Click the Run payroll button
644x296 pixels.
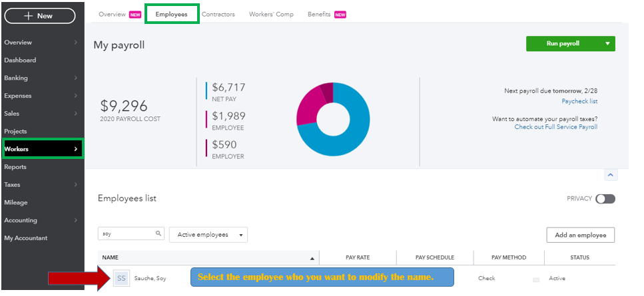[563, 43]
